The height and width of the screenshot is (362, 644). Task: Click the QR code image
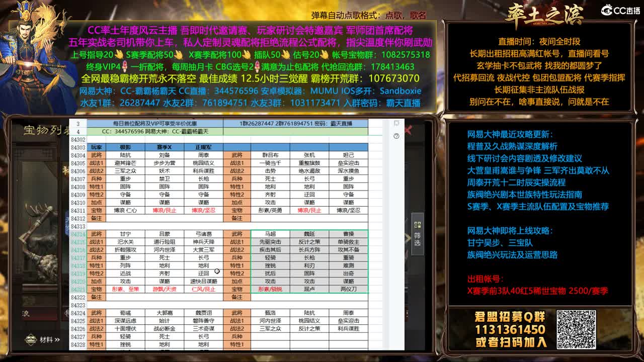[x=577, y=329]
